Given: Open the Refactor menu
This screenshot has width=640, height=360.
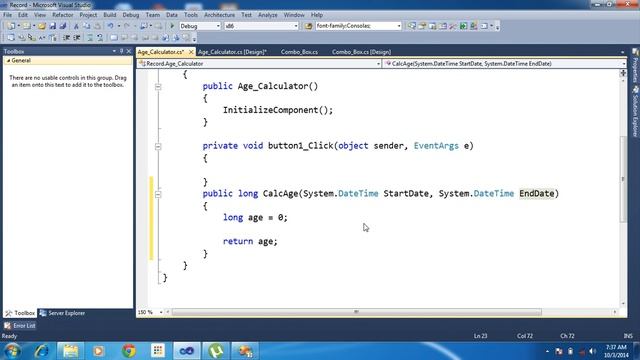Looking at the screenshot, I should tap(62, 15).
